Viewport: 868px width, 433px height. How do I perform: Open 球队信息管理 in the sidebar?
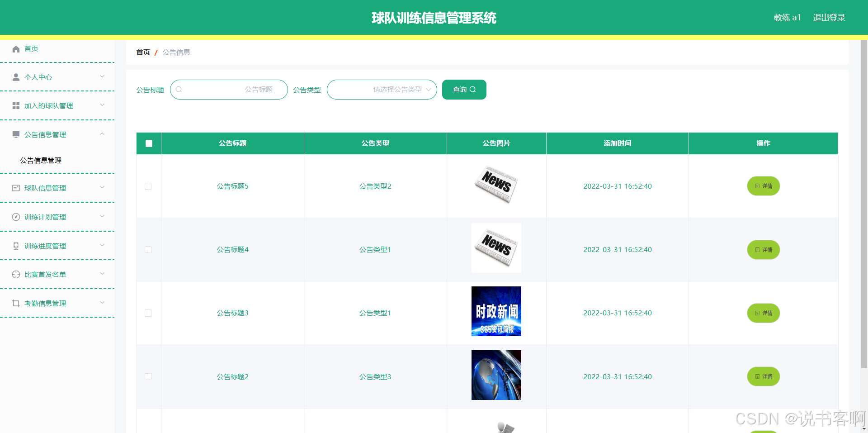(57, 188)
